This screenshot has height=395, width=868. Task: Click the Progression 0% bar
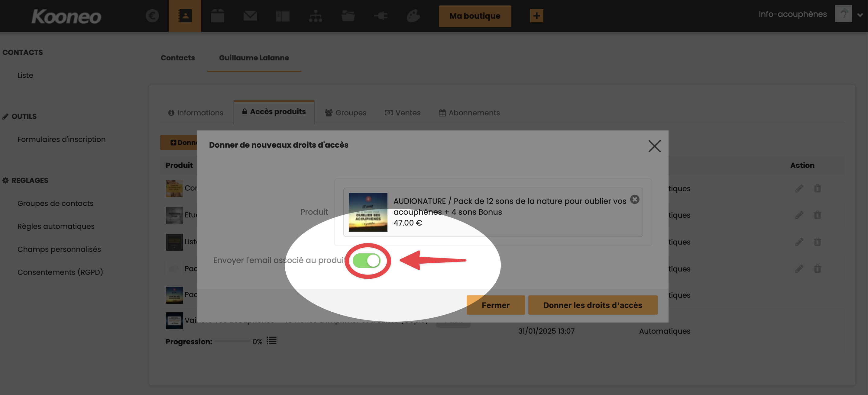(x=232, y=341)
